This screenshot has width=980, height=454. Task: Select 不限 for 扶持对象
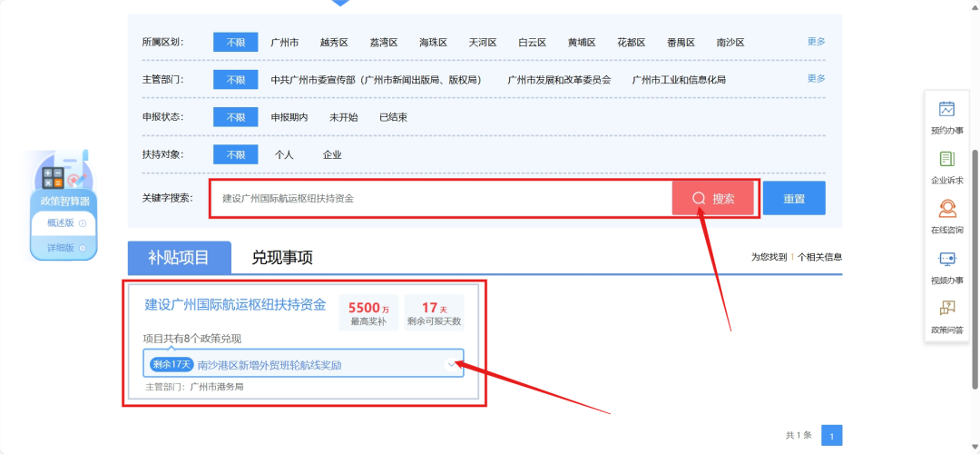point(236,154)
